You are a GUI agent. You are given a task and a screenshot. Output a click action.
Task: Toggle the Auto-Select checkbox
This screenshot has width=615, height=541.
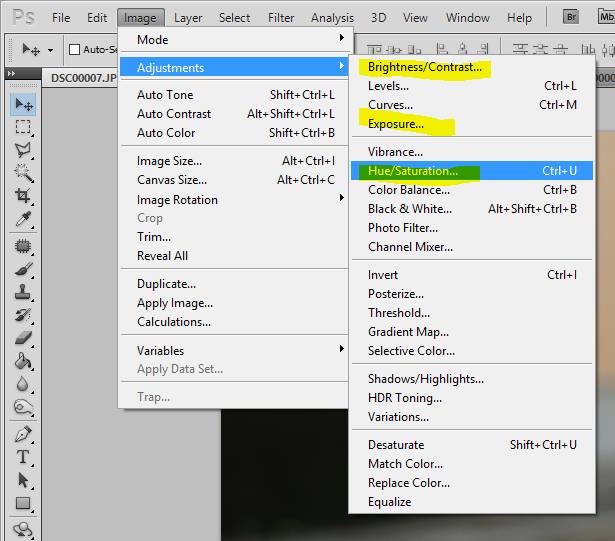(x=75, y=50)
